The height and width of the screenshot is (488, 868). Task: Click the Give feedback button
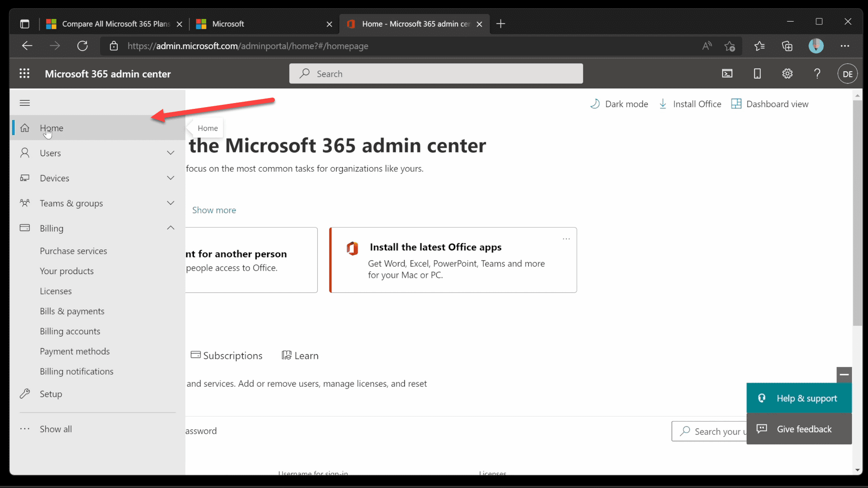pyautogui.click(x=799, y=429)
